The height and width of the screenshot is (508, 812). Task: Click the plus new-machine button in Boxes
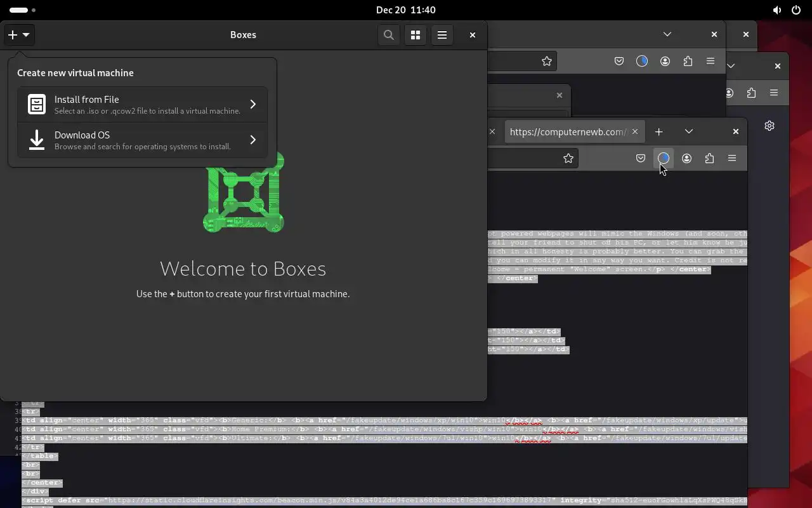18,35
